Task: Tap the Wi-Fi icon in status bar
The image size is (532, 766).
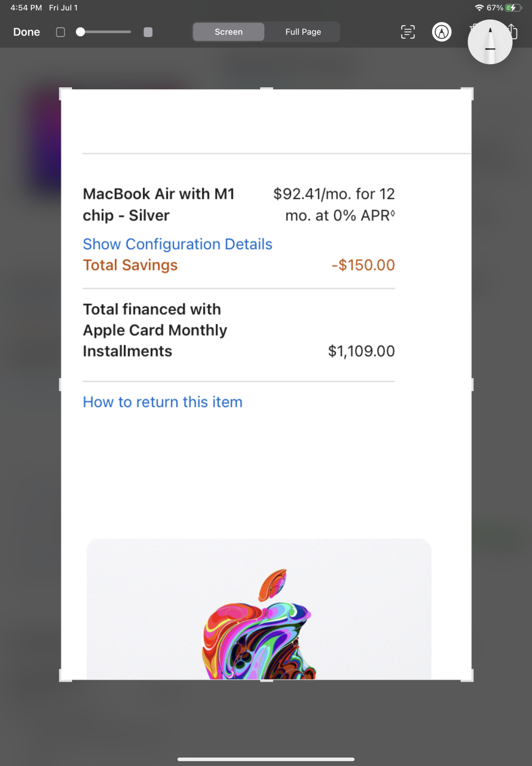Action: tap(479, 8)
